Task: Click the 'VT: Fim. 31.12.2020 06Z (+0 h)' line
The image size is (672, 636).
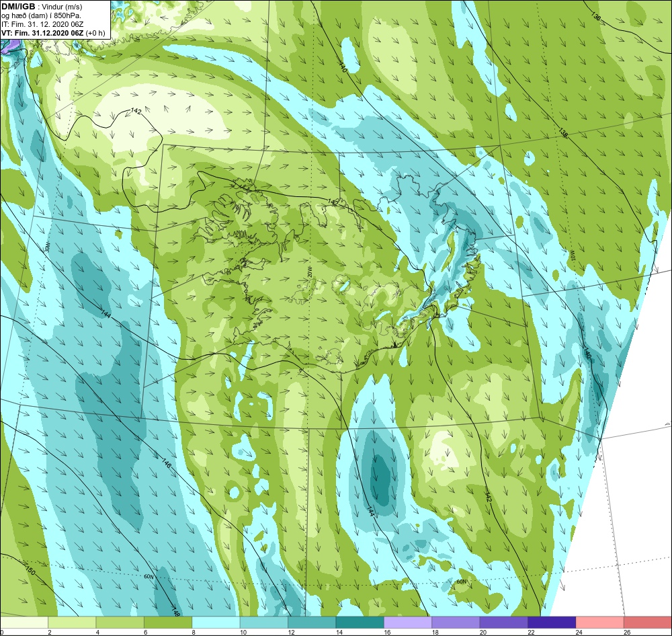Action: (x=53, y=33)
